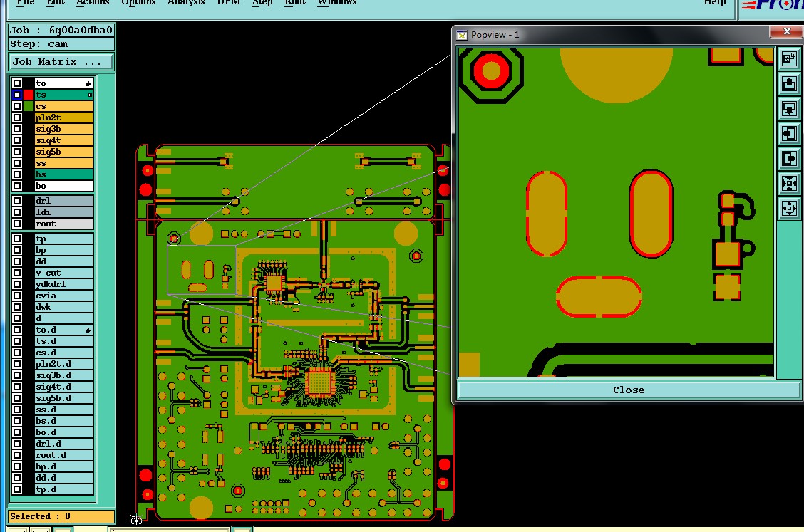The width and height of the screenshot is (804, 532).
Task: Toggle display checkbox for layer 'ldi'
Action: [x=17, y=212]
